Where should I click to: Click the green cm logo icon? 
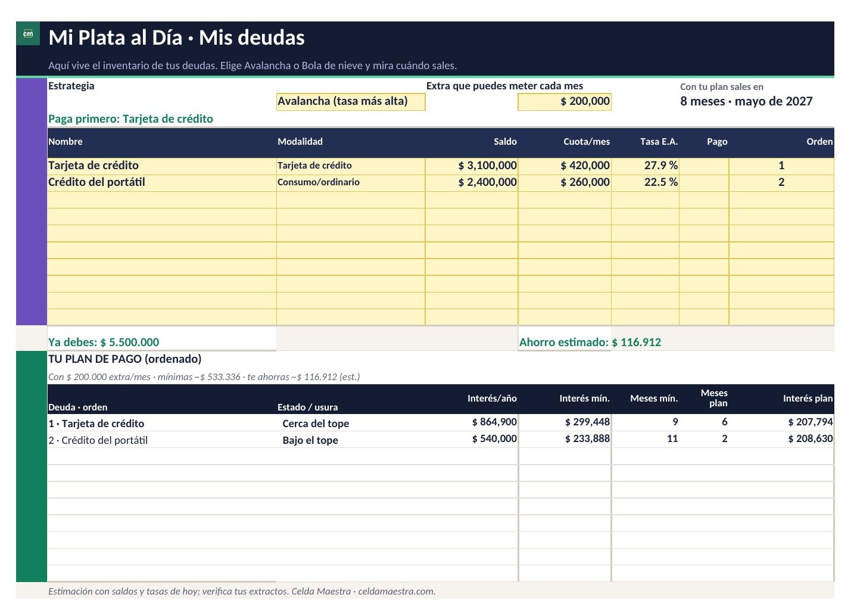(28, 33)
